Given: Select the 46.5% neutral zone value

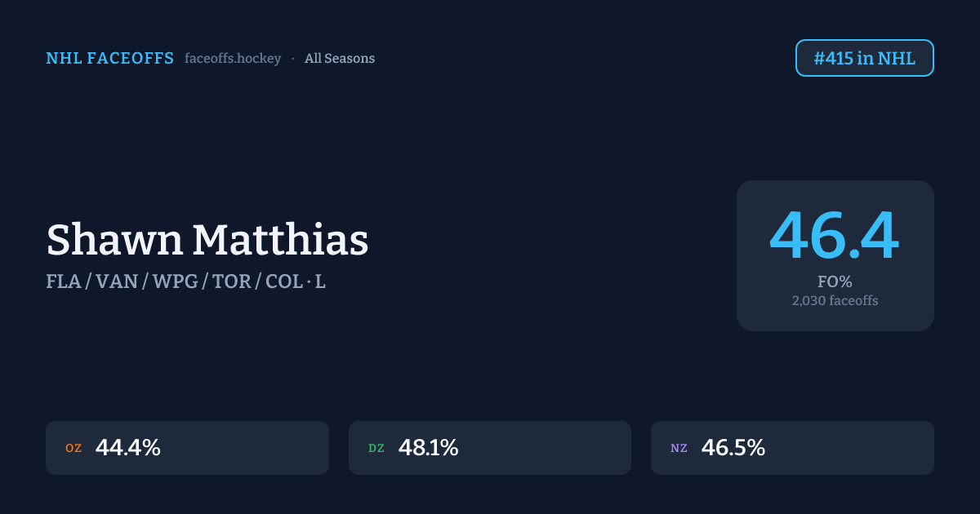Looking at the screenshot, I should (x=733, y=448).
